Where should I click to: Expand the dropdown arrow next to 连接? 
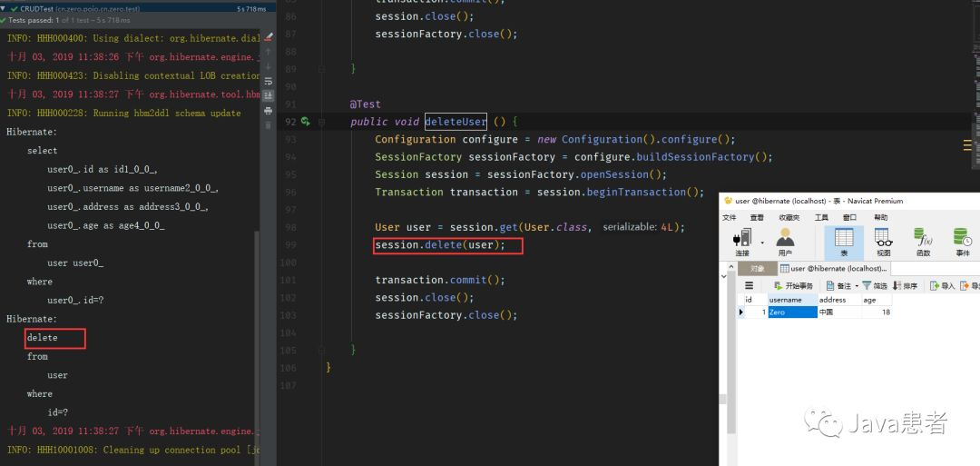762,242
